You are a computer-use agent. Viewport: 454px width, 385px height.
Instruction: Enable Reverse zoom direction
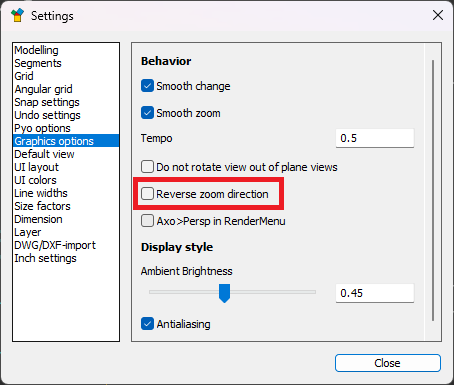[x=147, y=194]
